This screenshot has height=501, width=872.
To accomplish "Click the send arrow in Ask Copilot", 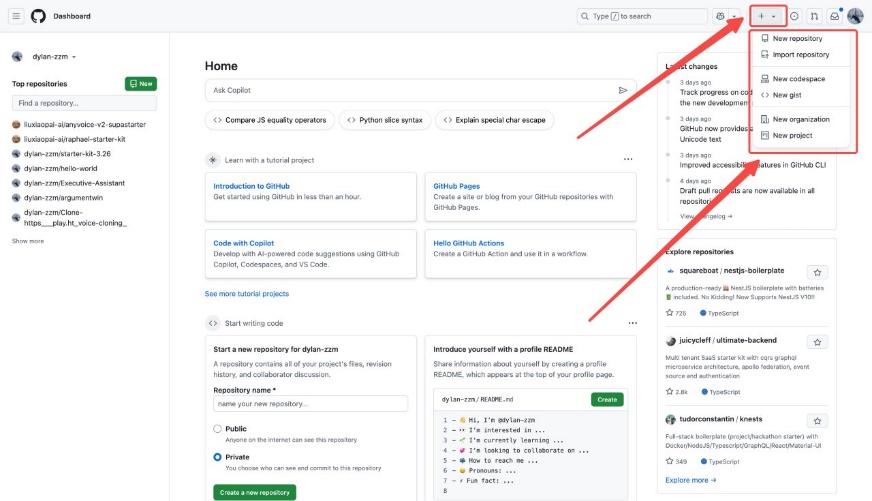I will [x=623, y=90].
